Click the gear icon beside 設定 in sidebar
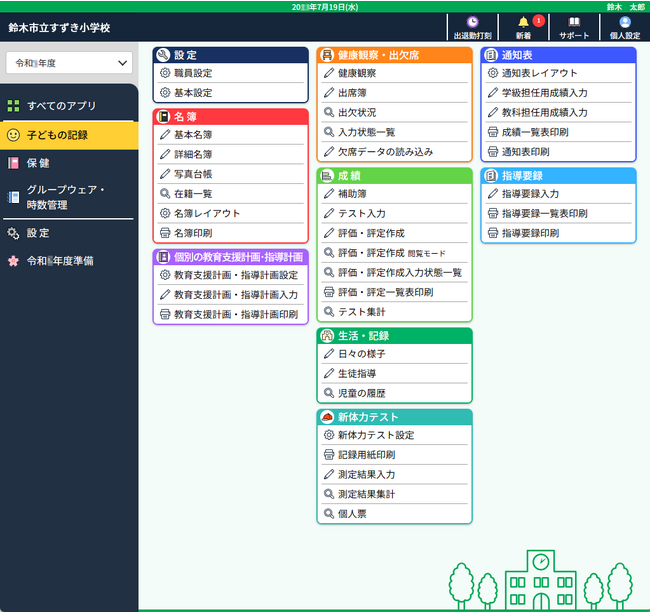 pos(13,233)
